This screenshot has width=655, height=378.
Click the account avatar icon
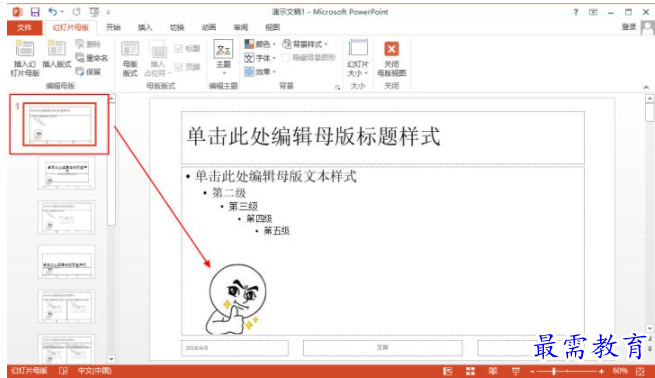(x=647, y=28)
